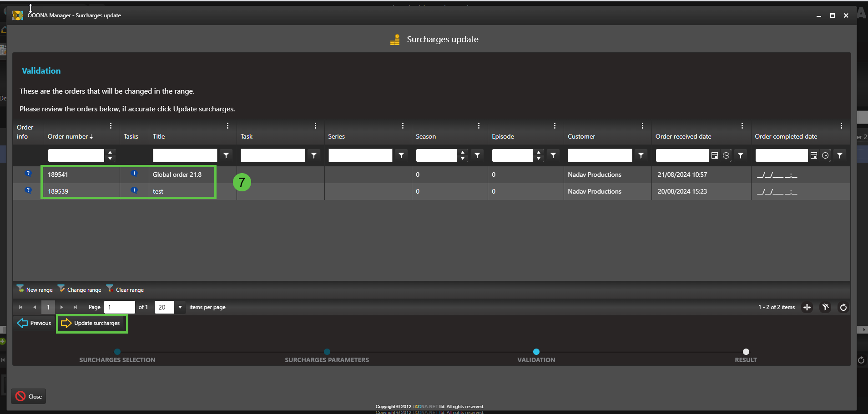Click the clear filters icon in the pager

(825, 308)
